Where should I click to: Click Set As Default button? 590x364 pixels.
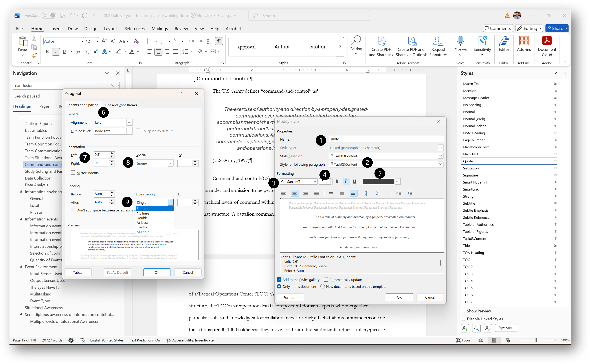(x=117, y=272)
